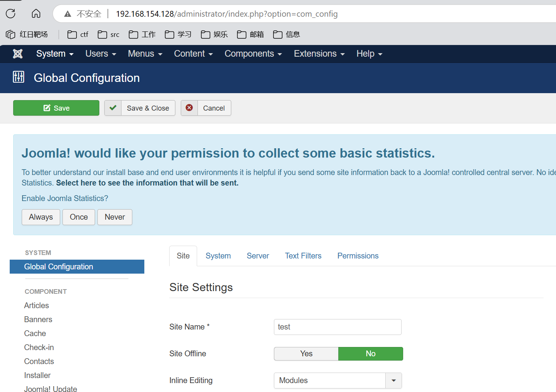The image size is (556, 392).
Task: Open the System dropdown menu
Action: 55,54
